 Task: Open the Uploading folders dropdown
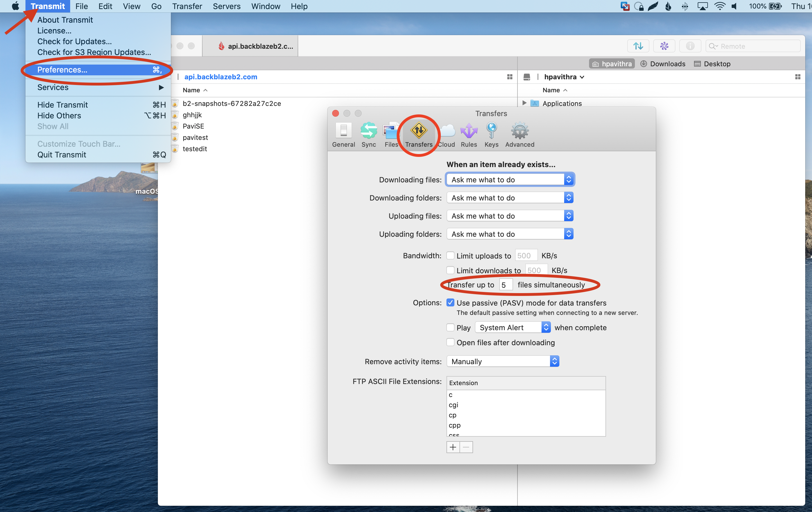(510, 234)
